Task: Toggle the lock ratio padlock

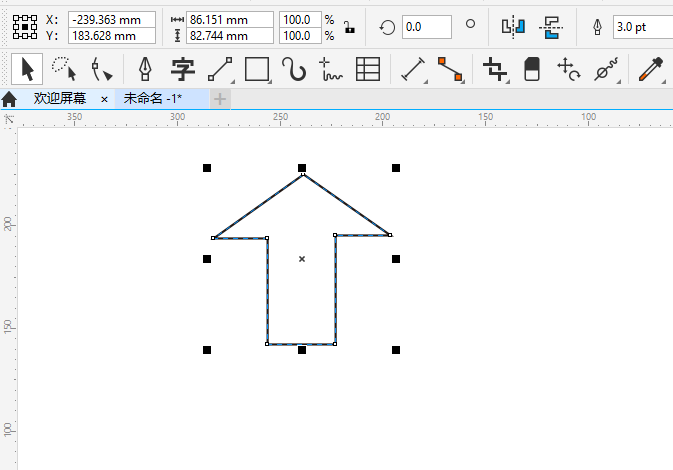Action: tap(349, 28)
